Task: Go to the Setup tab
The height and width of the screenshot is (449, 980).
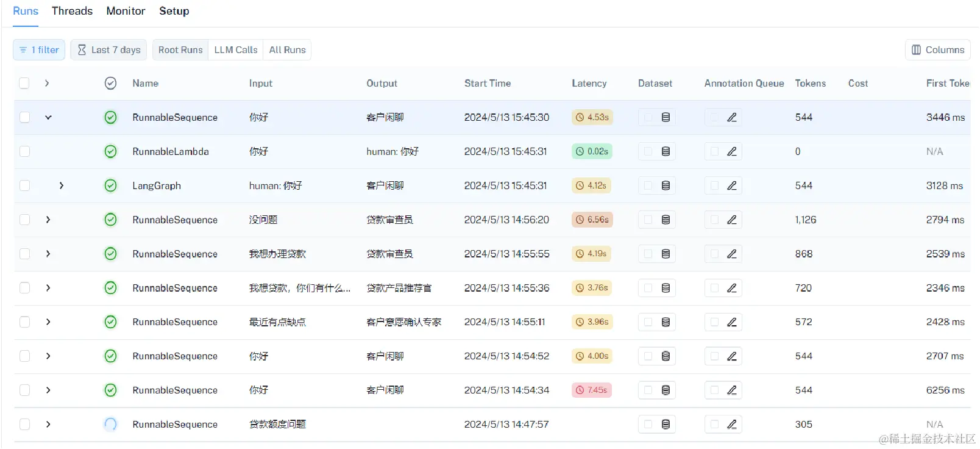Action: pos(174,11)
